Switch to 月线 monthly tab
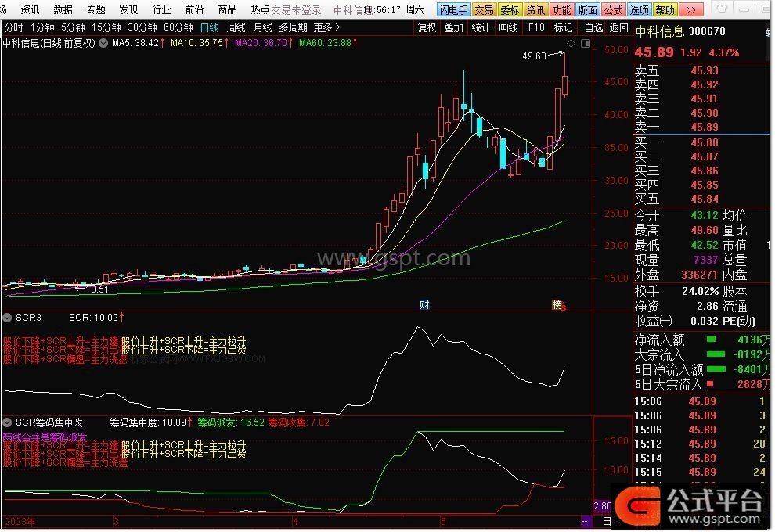Image resolution: width=775 pixels, height=532 pixels. point(262,27)
